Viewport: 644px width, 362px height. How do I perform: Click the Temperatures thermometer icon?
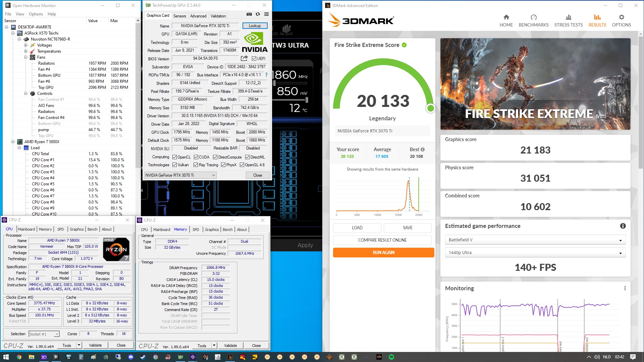coord(33,51)
